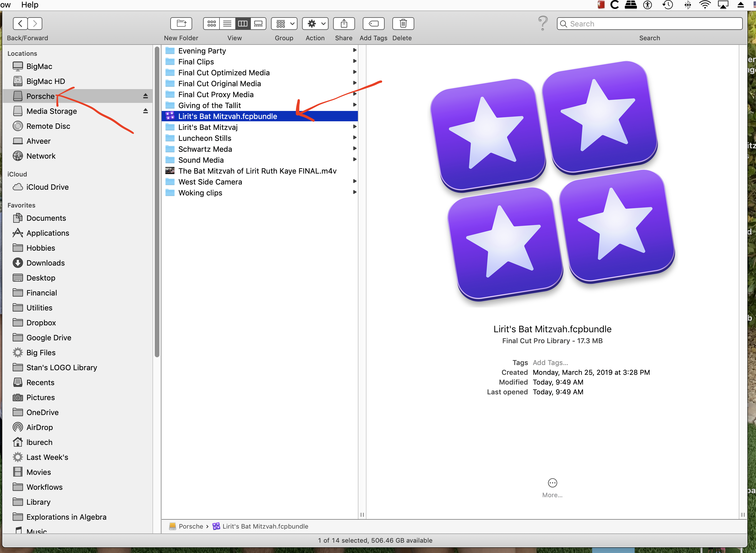Click the Add Tags… link in preview
Image resolution: width=756 pixels, height=553 pixels.
(550, 362)
